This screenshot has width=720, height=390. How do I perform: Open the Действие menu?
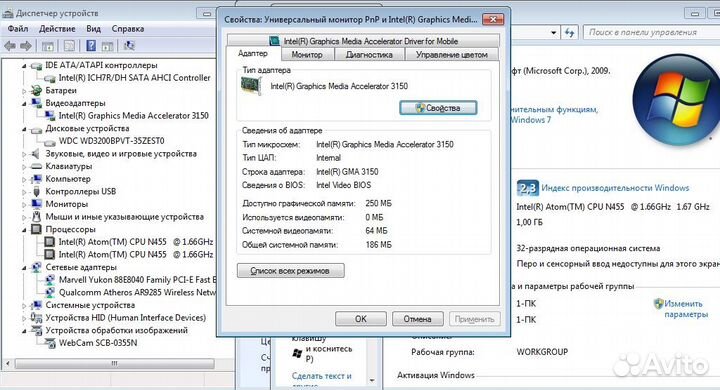[57, 28]
